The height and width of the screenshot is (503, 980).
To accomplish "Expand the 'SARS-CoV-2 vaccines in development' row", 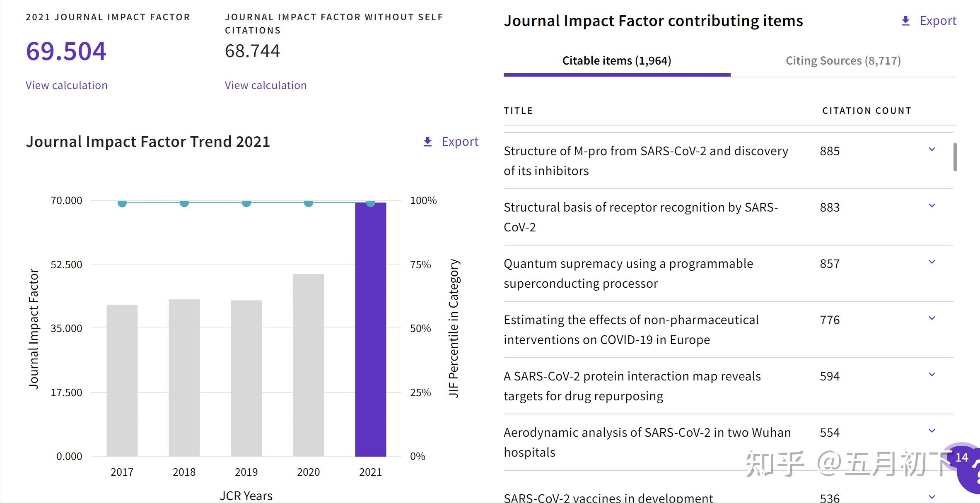I will click(932, 496).
